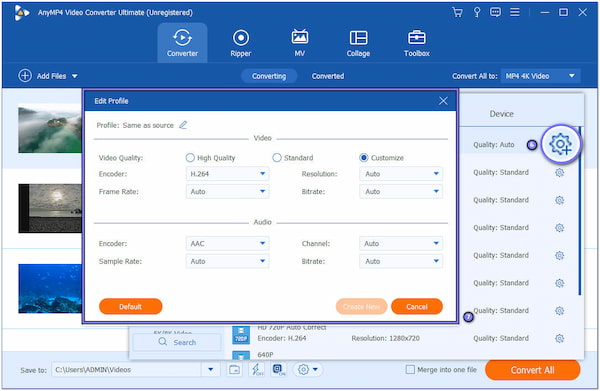This screenshot has height=391, width=600.
Task: Open the Toolbox tab
Action: (x=417, y=43)
